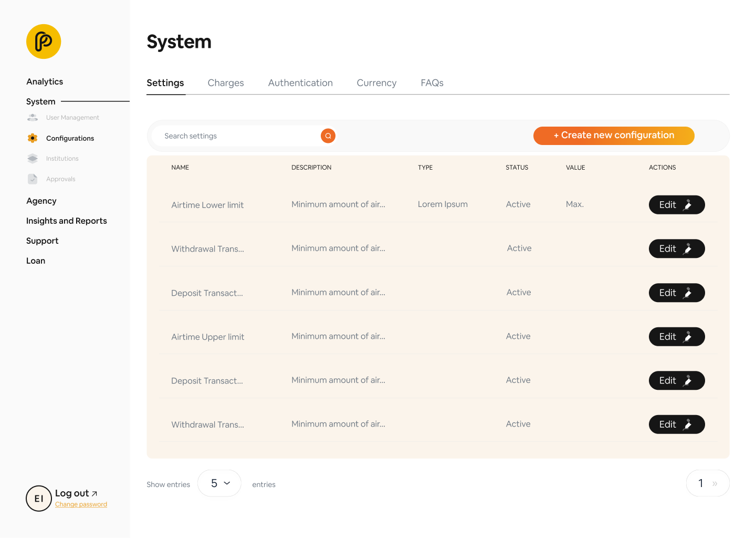Image resolution: width=756 pixels, height=538 pixels.
Task: Click Create new configuration button
Action: [614, 136]
